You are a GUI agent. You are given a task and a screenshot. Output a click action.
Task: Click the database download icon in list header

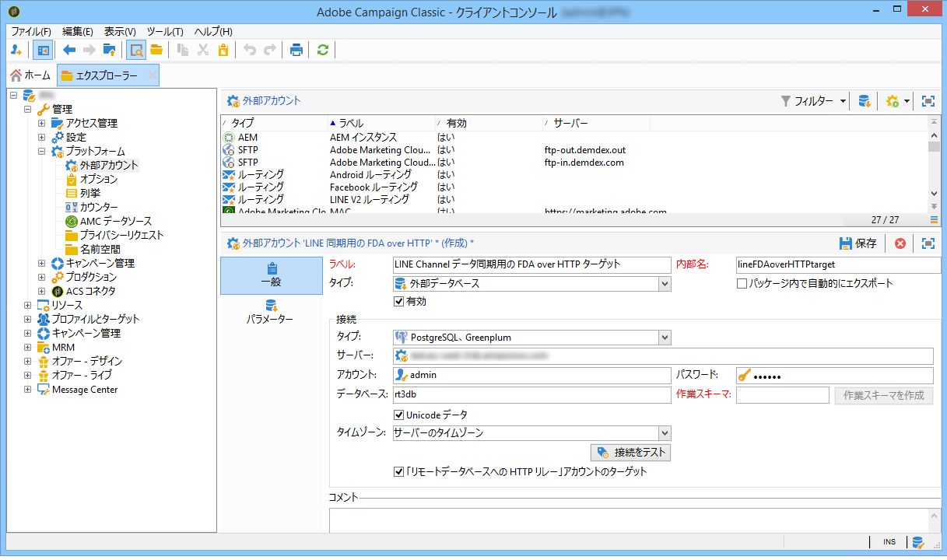[x=864, y=101]
